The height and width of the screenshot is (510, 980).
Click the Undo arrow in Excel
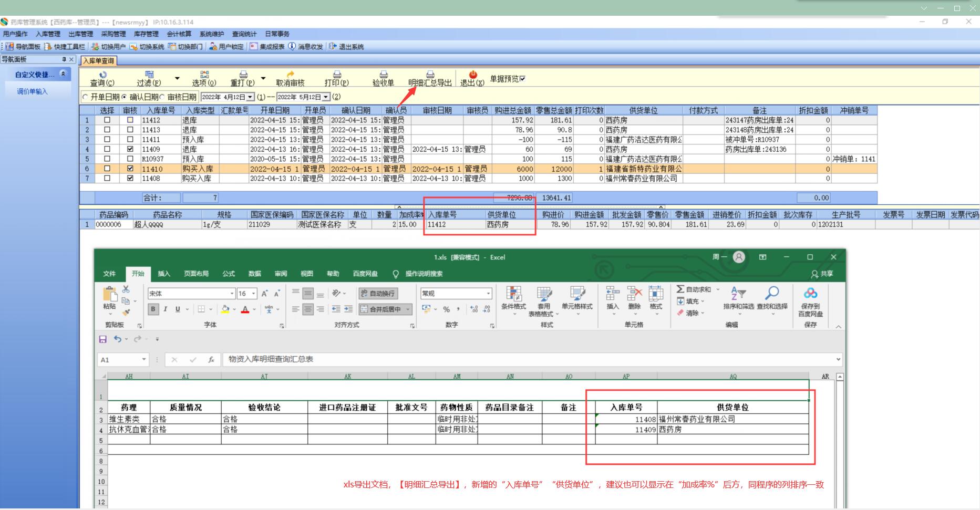pyautogui.click(x=118, y=339)
